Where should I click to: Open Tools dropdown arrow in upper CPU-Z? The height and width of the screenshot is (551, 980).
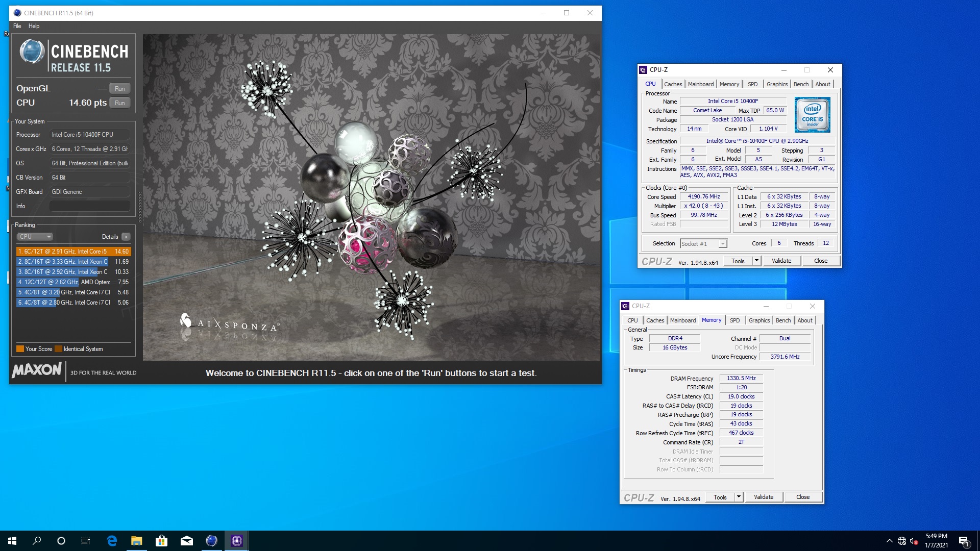click(756, 261)
